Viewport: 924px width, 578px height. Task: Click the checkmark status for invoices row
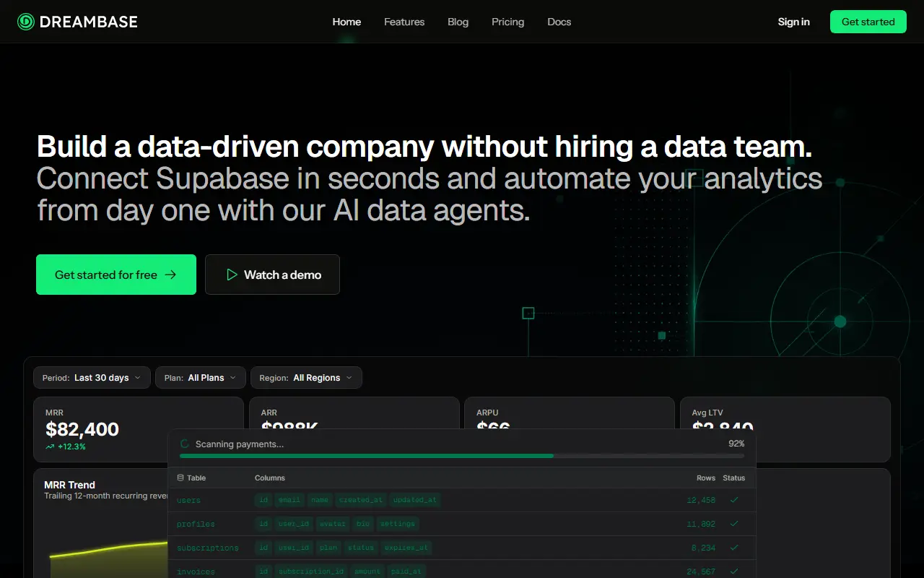pos(734,571)
